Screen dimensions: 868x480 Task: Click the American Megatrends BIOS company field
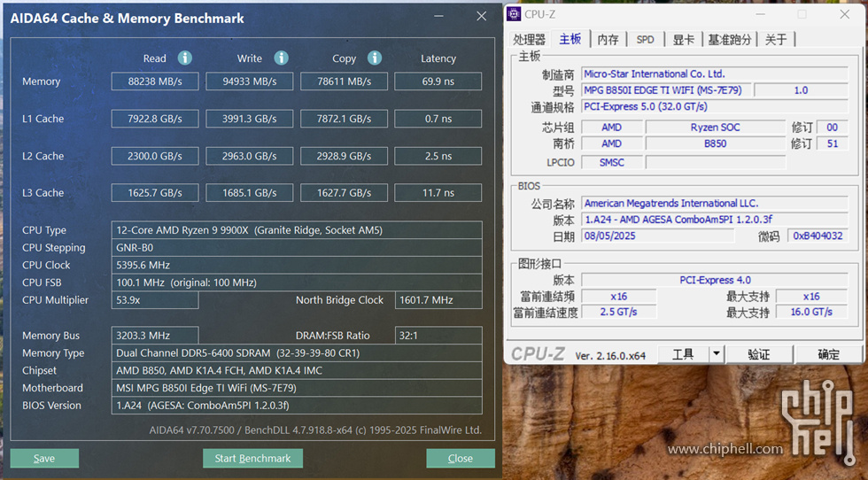[x=715, y=203]
